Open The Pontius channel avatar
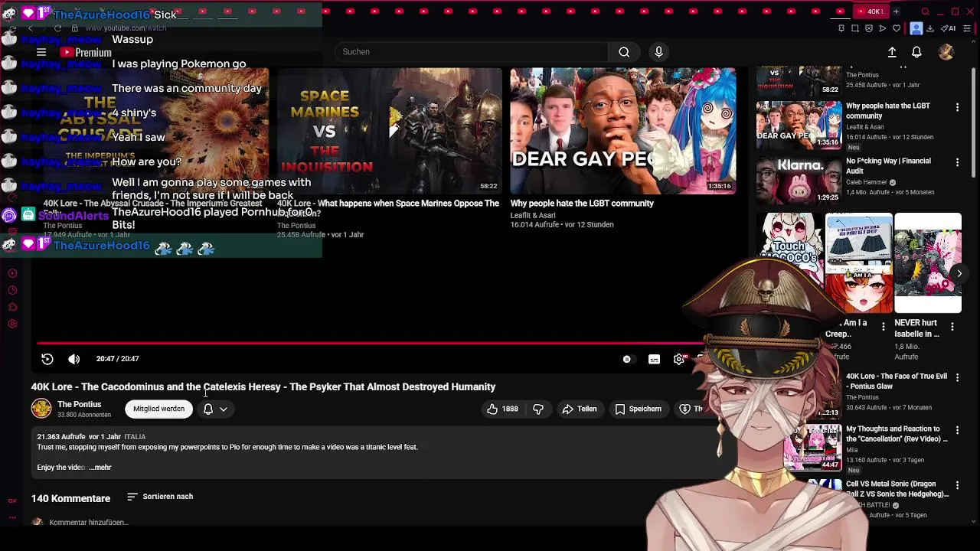Screen dimensions: 980x551 41,409
